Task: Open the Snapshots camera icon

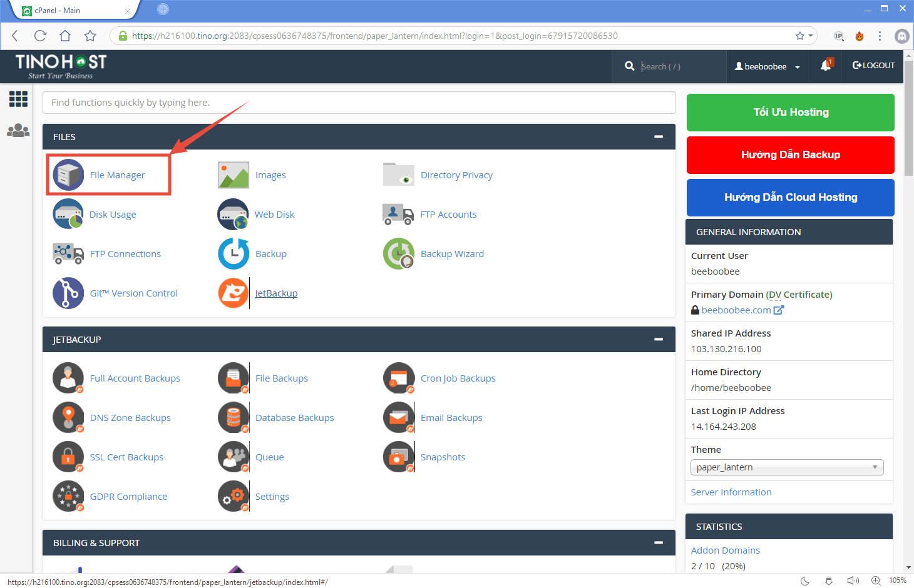Action: click(x=399, y=457)
